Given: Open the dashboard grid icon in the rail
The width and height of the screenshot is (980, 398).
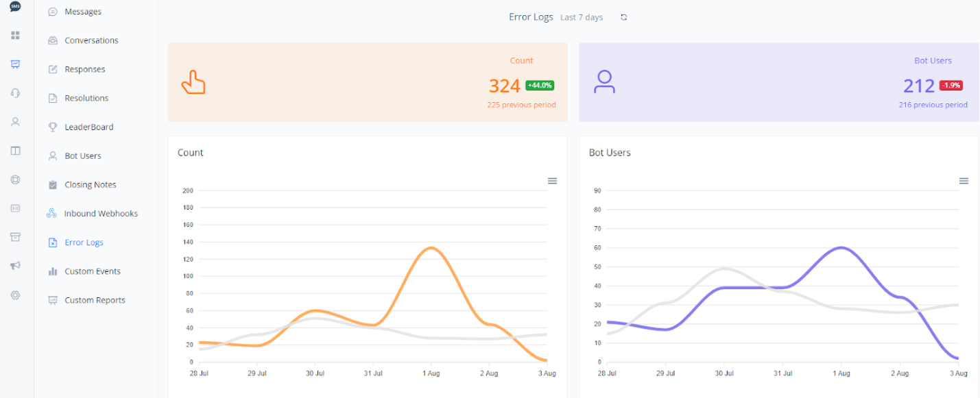Looking at the screenshot, I should tap(15, 35).
